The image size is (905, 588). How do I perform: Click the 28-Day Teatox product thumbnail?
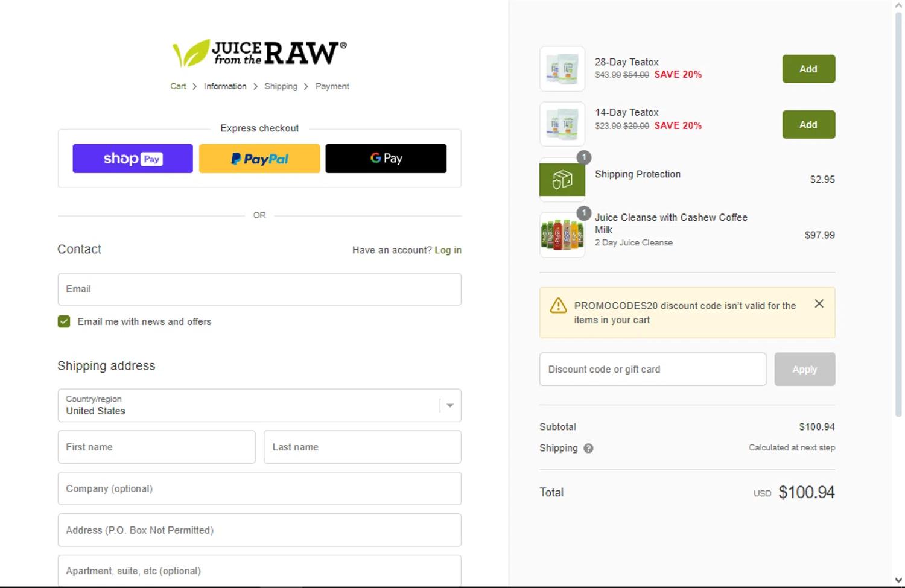(562, 69)
